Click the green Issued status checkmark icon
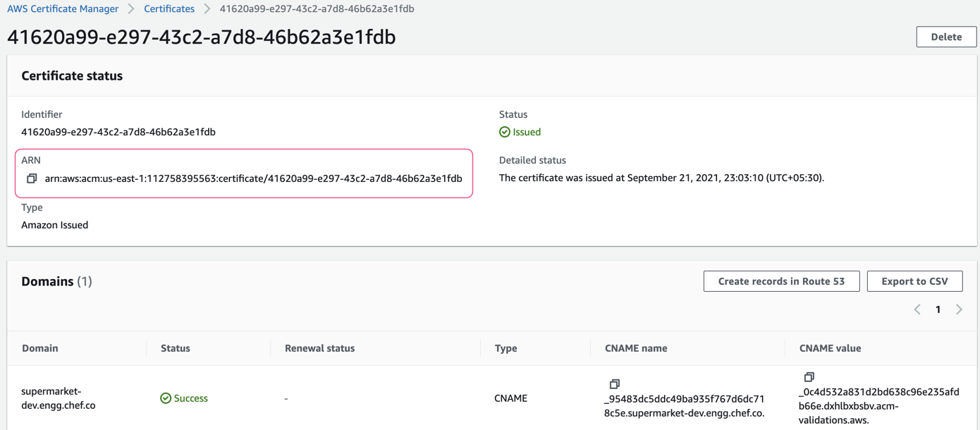The height and width of the screenshot is (430, 980). (505, 131)
